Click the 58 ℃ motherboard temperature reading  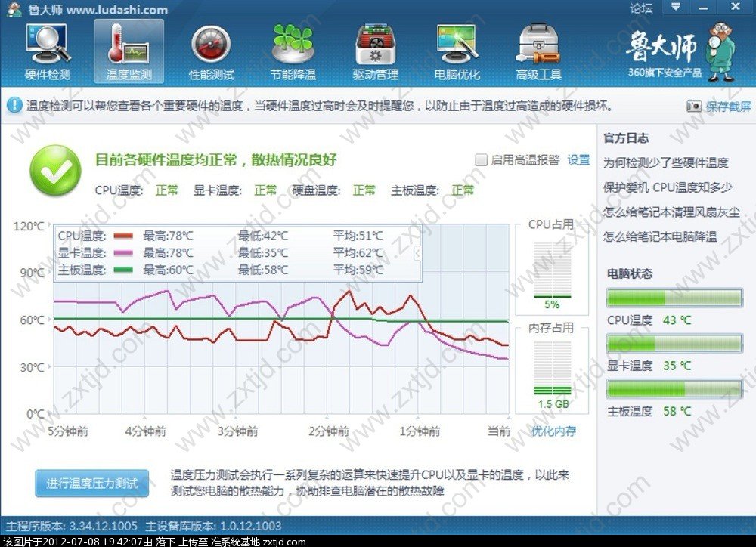click(x=677, y=411)
